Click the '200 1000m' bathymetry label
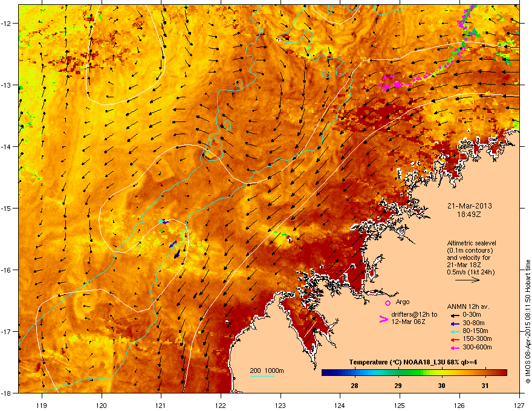This screenshot has height=411, width=532. 267,371
